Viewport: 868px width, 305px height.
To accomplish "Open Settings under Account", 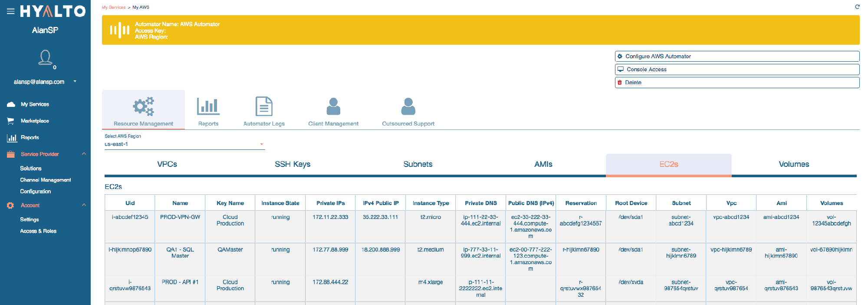I will pos(30,219).
